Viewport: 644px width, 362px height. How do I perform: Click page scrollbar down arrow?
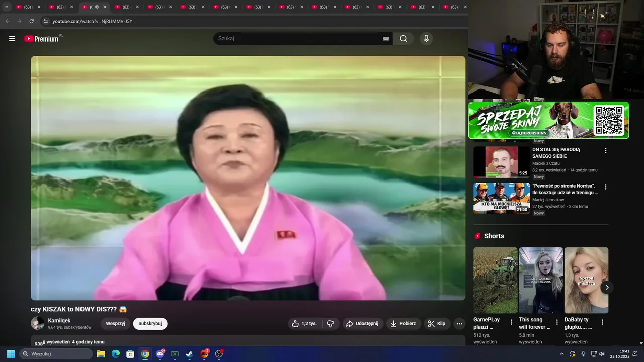(641, 343)
